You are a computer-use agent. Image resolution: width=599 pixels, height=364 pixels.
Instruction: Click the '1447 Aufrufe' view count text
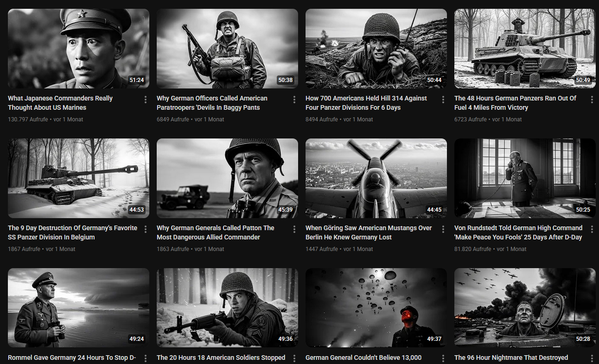[x=322, y=249]
